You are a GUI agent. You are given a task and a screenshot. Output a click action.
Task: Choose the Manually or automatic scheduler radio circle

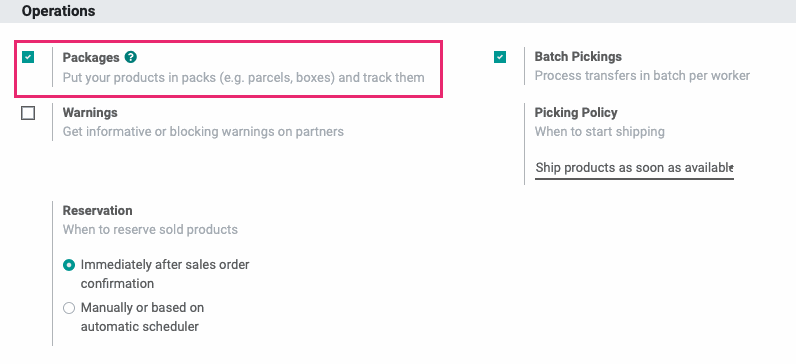coord(69,308)
